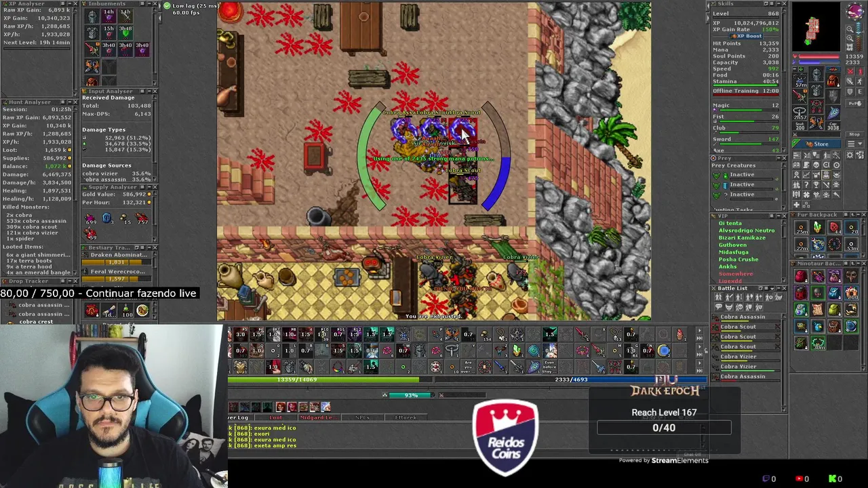Open the main menu dropdown under Stop
Viewport: 868px width, 488px height.
[855, 144]
